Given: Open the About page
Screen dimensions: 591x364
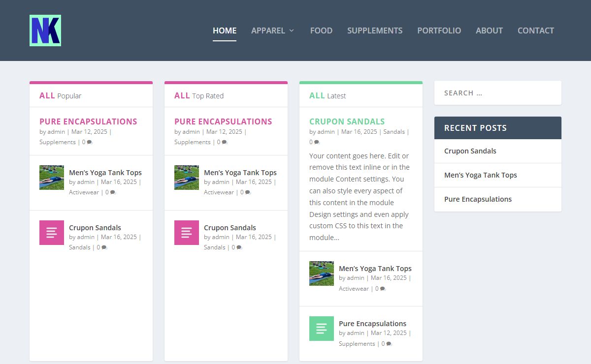Looking at the screenshot, I should 489,30.
